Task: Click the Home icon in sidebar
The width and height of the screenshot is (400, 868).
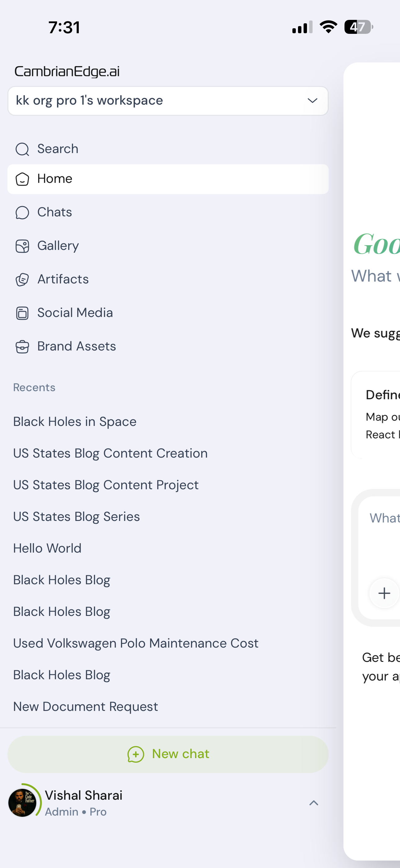Action: click(x=22, y=179)
